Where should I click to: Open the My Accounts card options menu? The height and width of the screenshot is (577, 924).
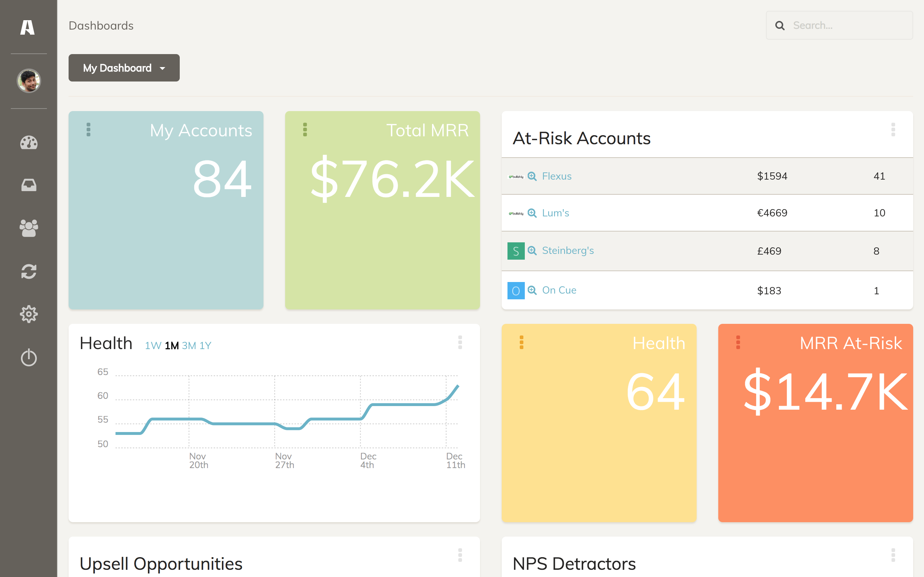88,129
